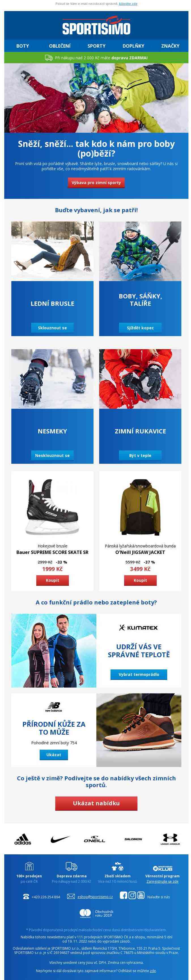Click the O'Neill brand logo
191x980 pixels.
point(94,840)
